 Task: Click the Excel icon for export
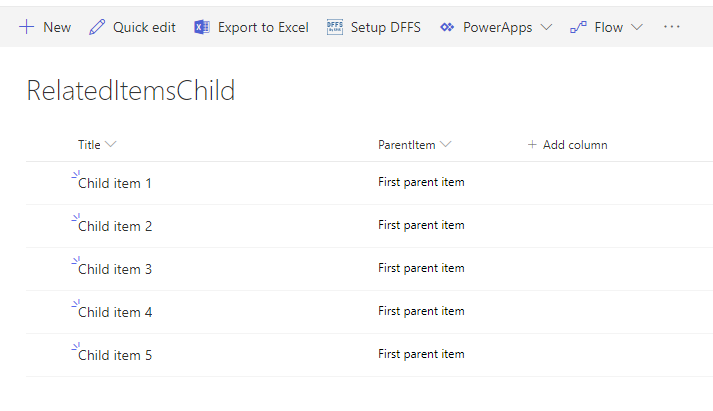pos(202,27)
